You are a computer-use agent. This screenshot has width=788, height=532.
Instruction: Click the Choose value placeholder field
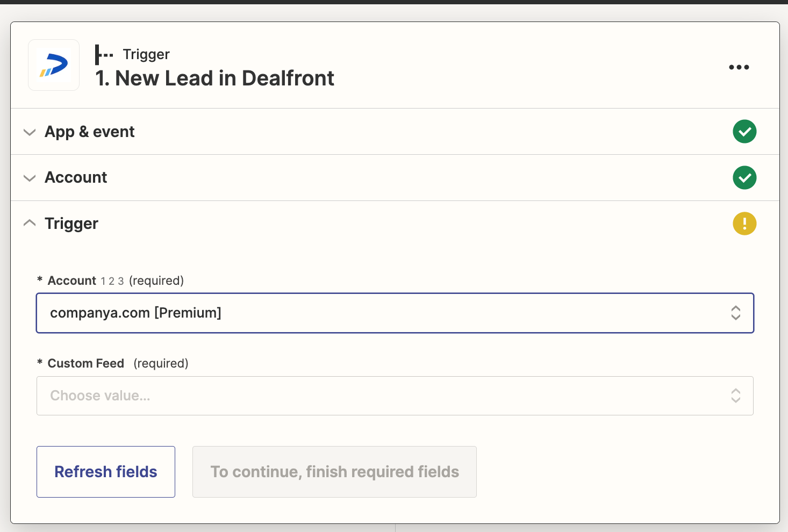point(100,396)
